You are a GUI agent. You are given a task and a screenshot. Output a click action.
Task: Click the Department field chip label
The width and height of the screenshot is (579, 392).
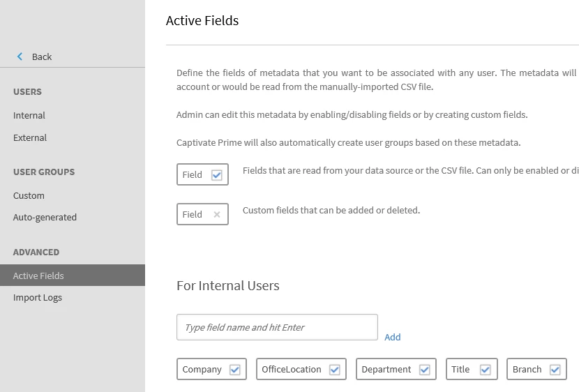click(386, 370)
